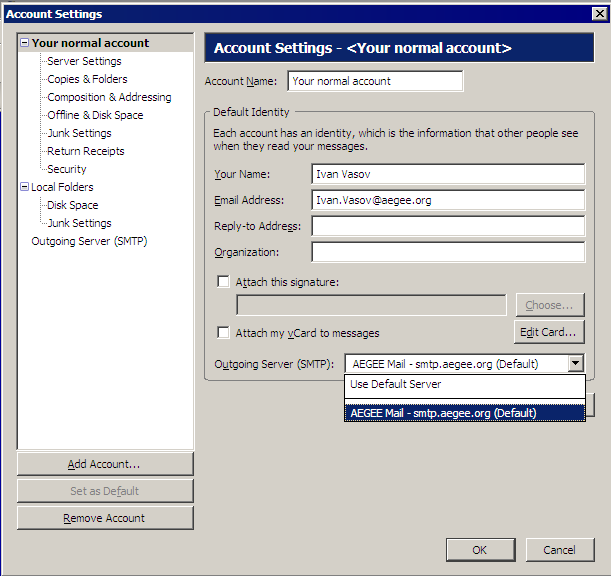Viewport: 611px width, 576px height.
Task: Select the Local Folders tree entry
Action: 62,187
